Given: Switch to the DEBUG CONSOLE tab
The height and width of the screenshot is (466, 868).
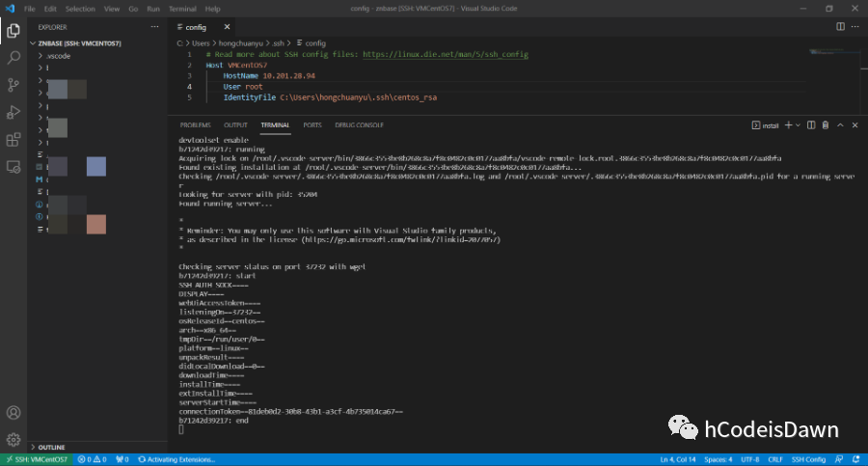Looking at the screenshot, I should pos(360,125).
